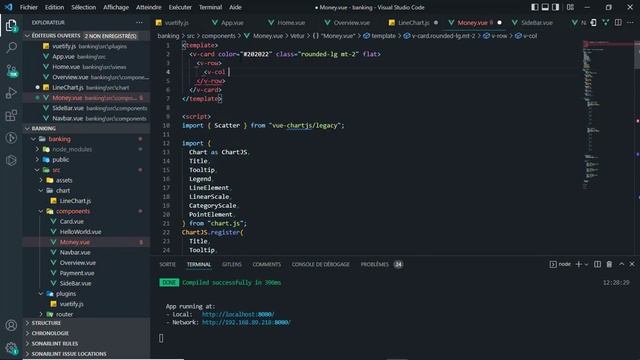This screenshot has height=360, width=640.
Task: Open the PROBLÈMES panel tab
Action: click(x=382, y=264)
